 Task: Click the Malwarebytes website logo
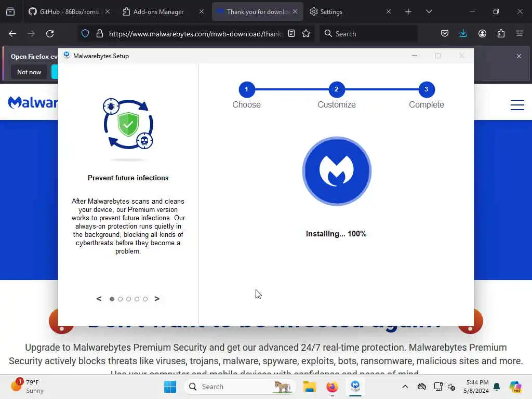pyautogui.click(x=33, y=102)
